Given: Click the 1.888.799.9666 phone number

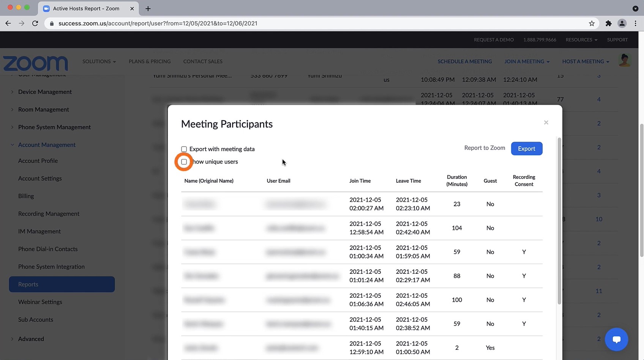Looking at the screenshot, I should coord(540,39).
